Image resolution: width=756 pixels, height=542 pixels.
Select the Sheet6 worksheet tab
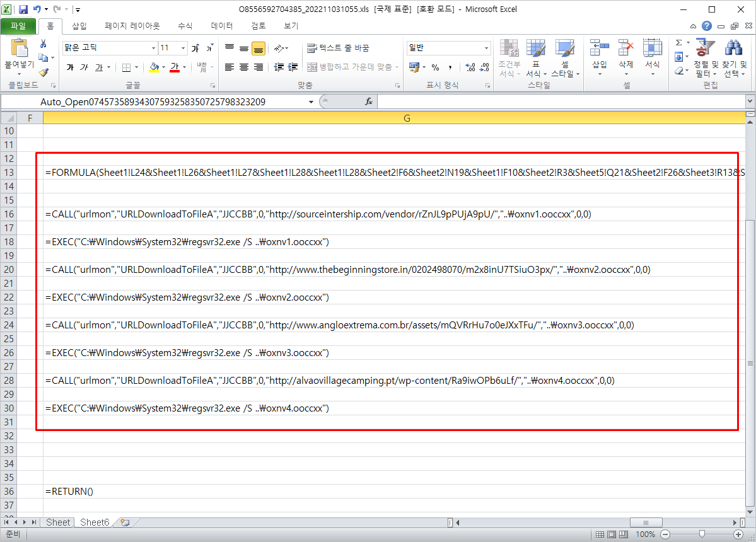click(x=95, y=522)
